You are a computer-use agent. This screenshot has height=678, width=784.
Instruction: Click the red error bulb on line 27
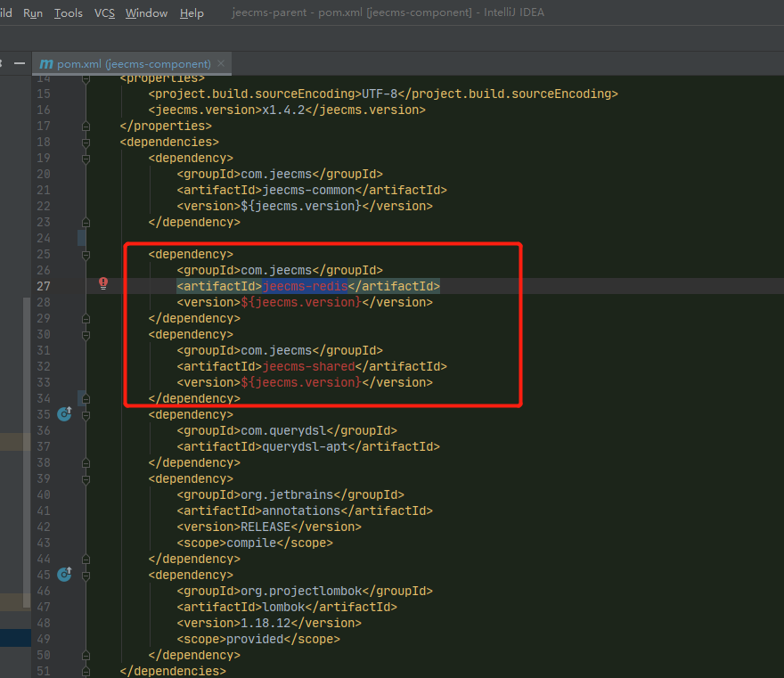point(103,283)
